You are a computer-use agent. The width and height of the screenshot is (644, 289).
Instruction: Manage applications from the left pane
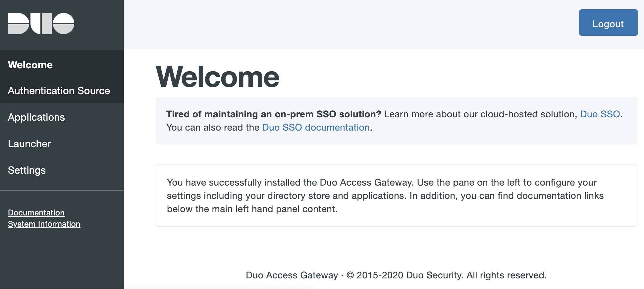pyautogui.click(x=36, y=117)
